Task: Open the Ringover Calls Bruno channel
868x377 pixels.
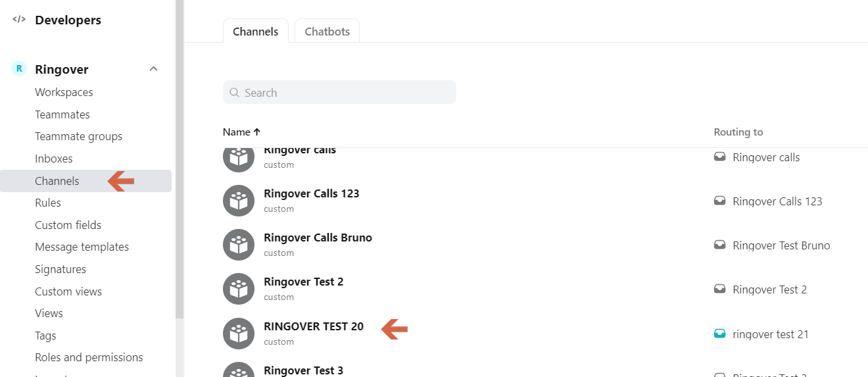Action: pos(318,238)
